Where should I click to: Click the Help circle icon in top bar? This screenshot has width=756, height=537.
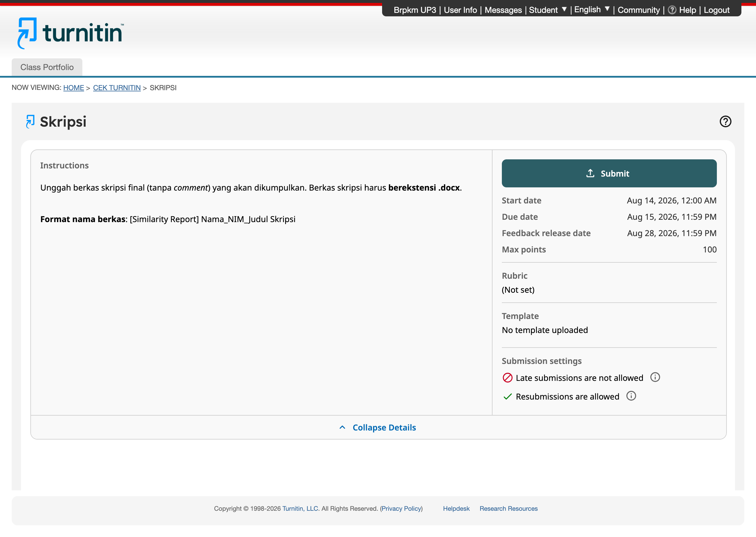672,10
